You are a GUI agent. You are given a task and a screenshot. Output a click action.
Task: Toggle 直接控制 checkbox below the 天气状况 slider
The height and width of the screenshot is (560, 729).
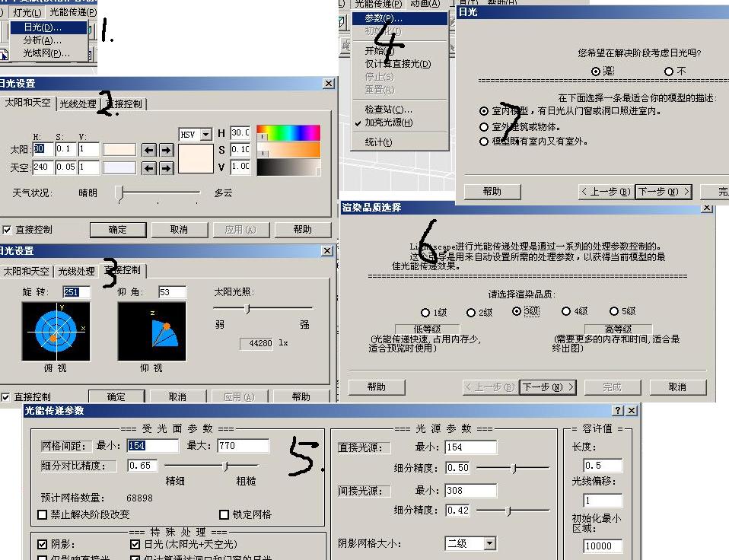click(7, 230)
